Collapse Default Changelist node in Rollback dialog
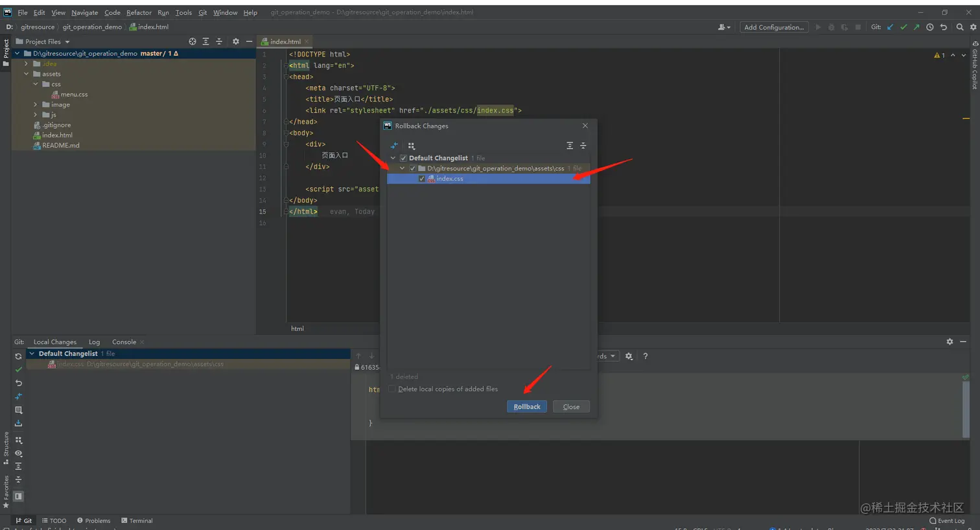The image size is (980, 530). click(393, 158)
